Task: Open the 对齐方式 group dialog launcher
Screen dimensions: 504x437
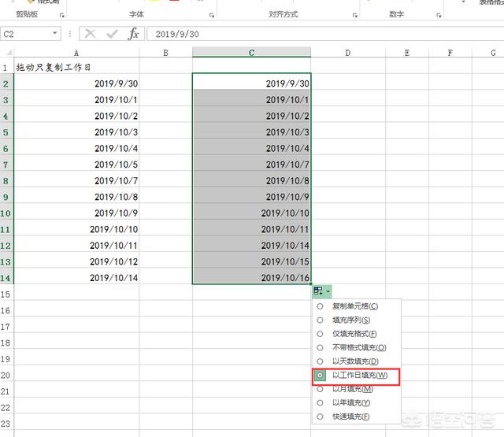Action: click(x=354, y=15)
